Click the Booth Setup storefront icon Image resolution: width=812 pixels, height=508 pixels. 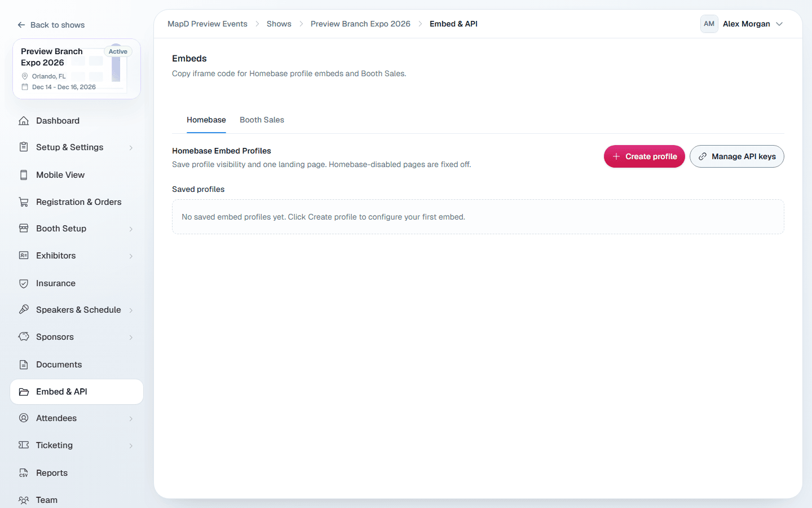tap(24, 229)
